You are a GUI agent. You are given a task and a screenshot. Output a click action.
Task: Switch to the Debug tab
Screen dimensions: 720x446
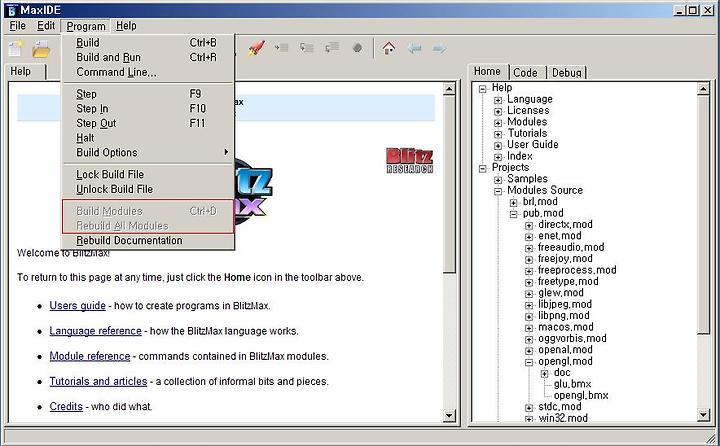click(567, 73)
